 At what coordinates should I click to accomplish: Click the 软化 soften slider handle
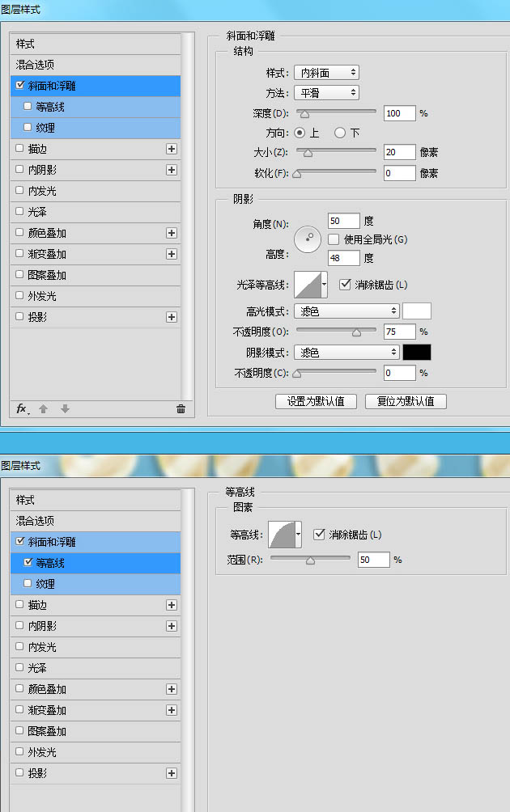tap(297, 174)
